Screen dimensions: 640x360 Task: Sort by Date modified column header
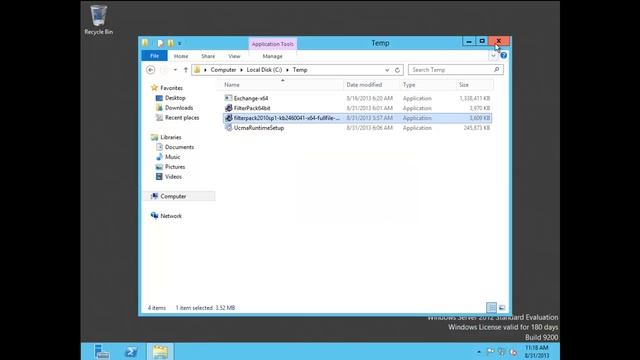point(371,84)
